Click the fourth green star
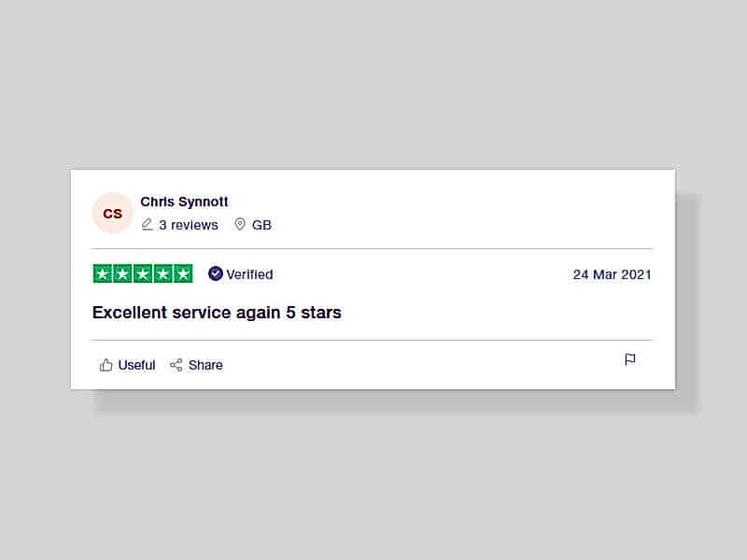This screenshot has height=560, width=747. tap(162, 273)
